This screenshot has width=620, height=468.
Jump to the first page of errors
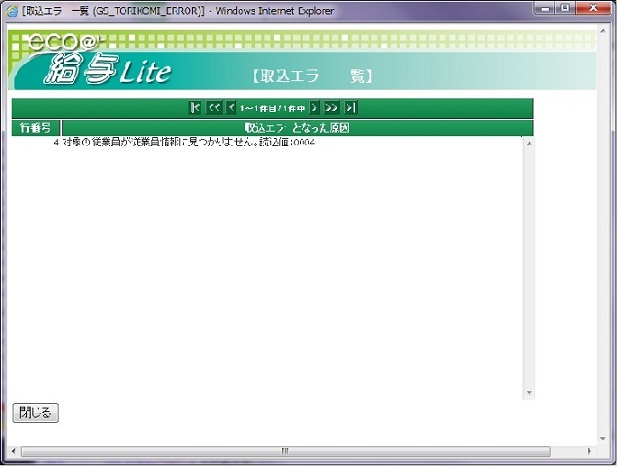(195, 108)
